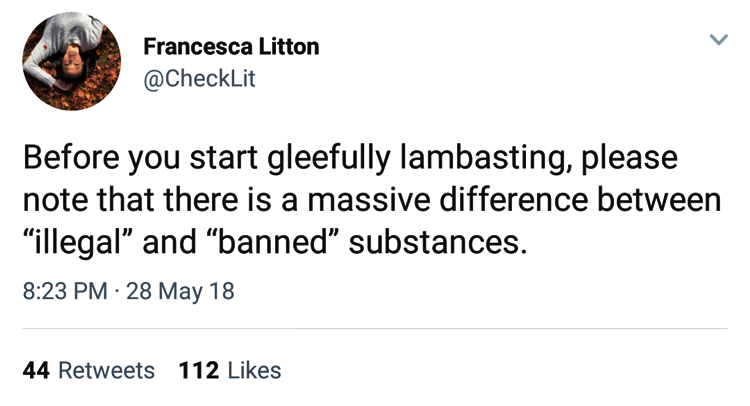
Task: View the 112 Likes list
Action: point(230,371)
